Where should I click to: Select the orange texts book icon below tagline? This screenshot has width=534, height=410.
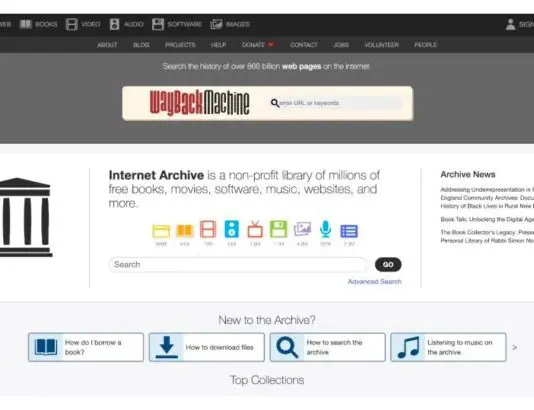click(185, 231)
